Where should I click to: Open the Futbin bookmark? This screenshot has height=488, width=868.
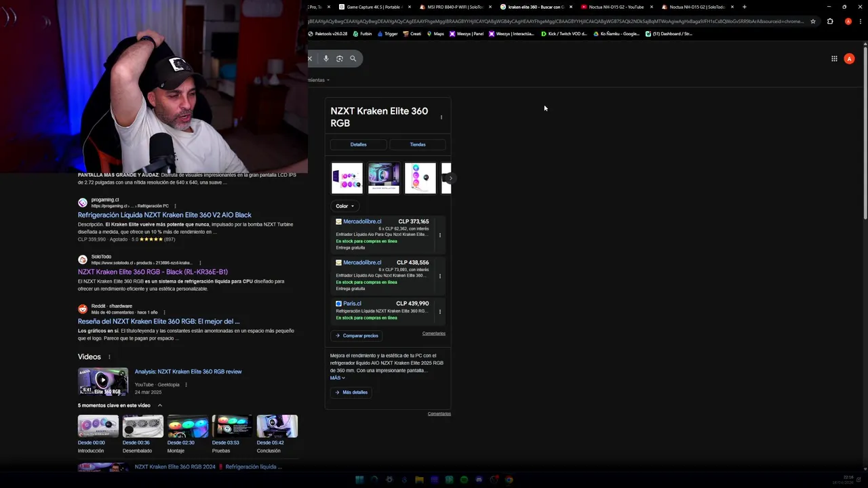(362, 33)
